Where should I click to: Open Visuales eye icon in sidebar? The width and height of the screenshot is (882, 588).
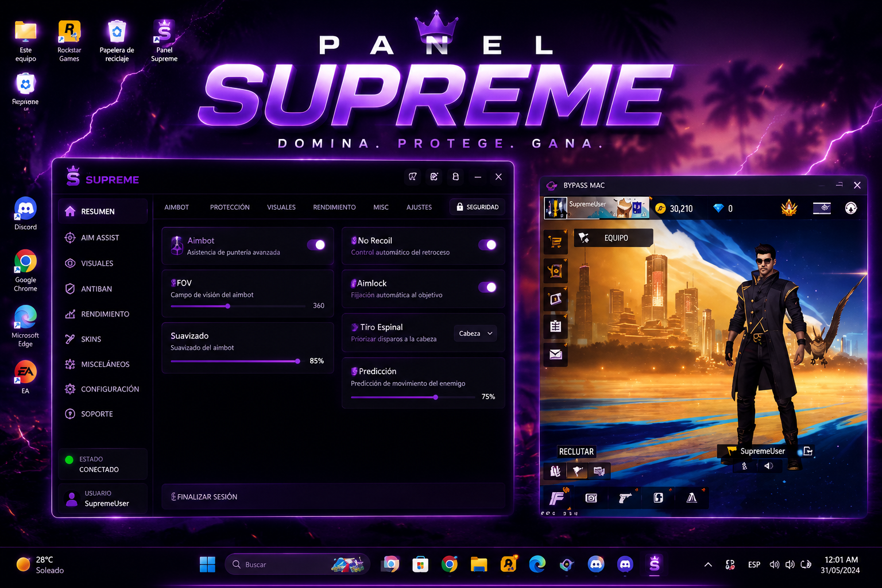coord(70,264)
